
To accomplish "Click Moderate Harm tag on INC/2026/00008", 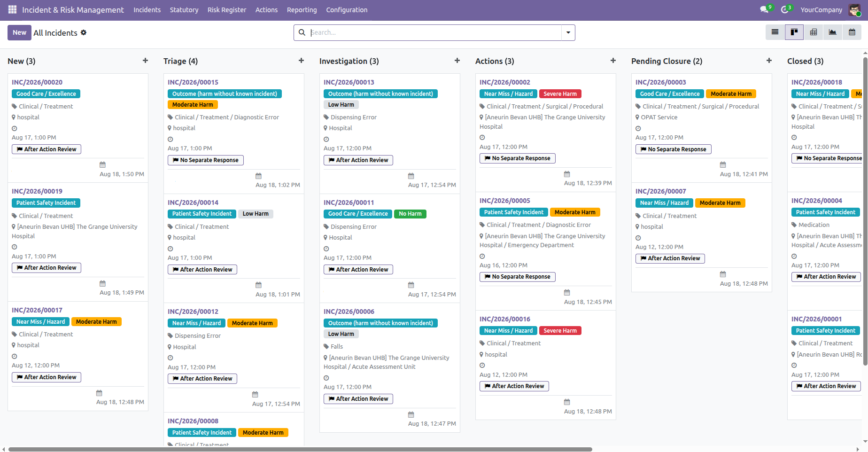I will [x=263, y=433].
